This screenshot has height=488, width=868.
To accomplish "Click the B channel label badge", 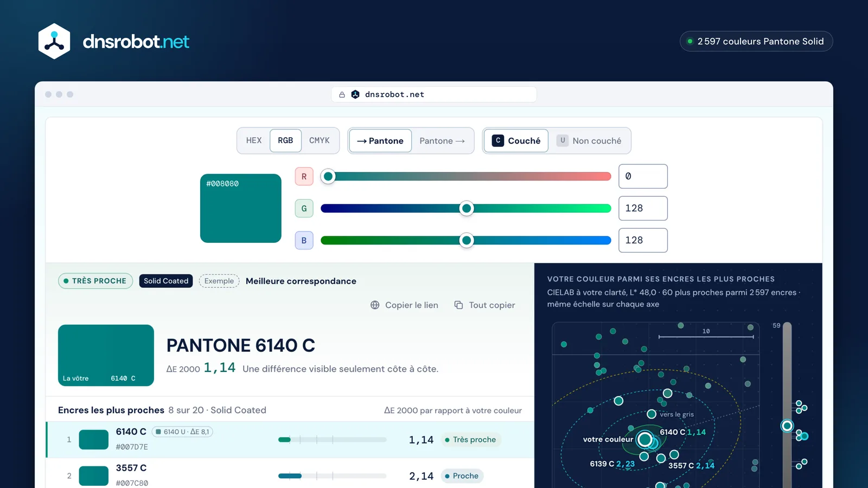I will [304, 240].
